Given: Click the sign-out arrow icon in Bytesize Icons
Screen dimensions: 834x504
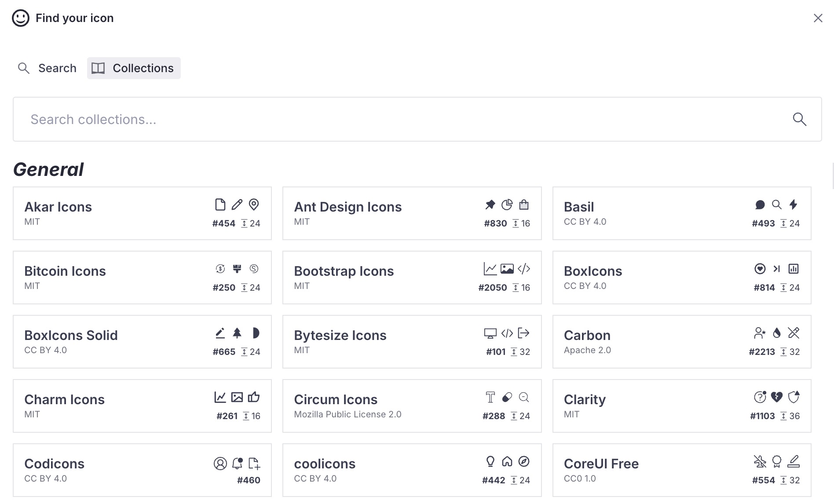Looking at the screenshot, I should 524,333.
